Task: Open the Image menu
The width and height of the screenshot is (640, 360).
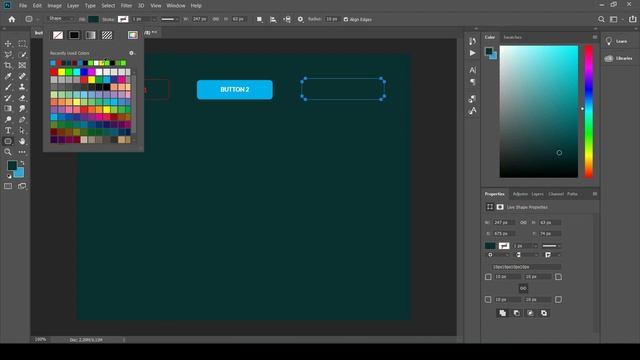Action: pos(54,6)
